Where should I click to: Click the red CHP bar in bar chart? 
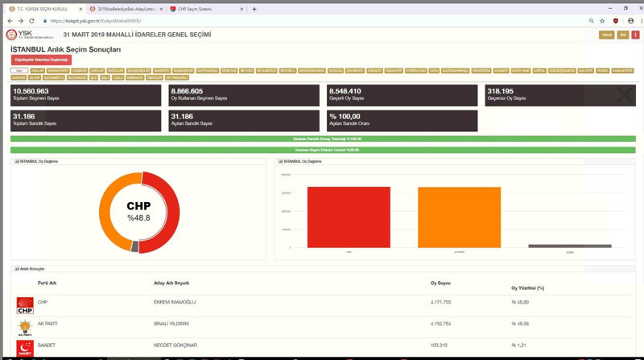tap(349, 217)
